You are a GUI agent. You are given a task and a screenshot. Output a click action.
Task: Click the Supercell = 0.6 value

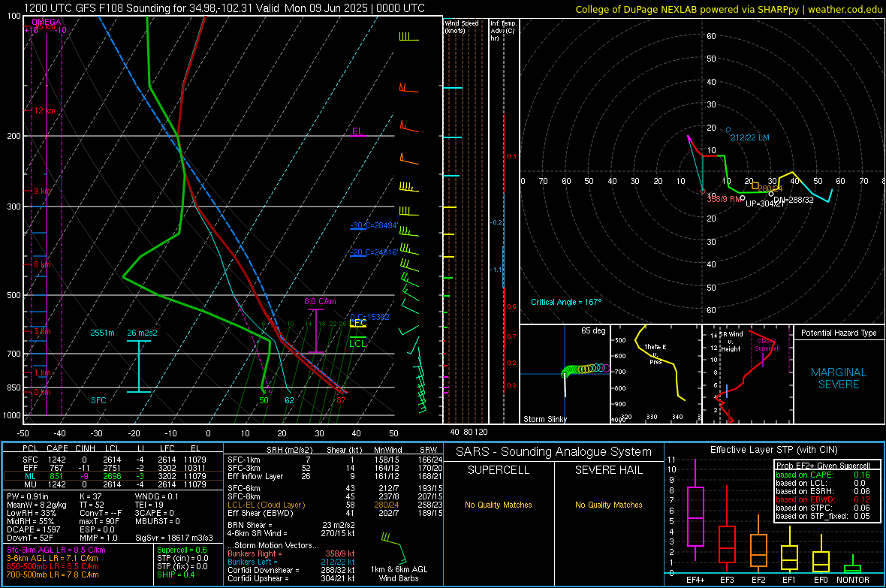tap(182, 550)
